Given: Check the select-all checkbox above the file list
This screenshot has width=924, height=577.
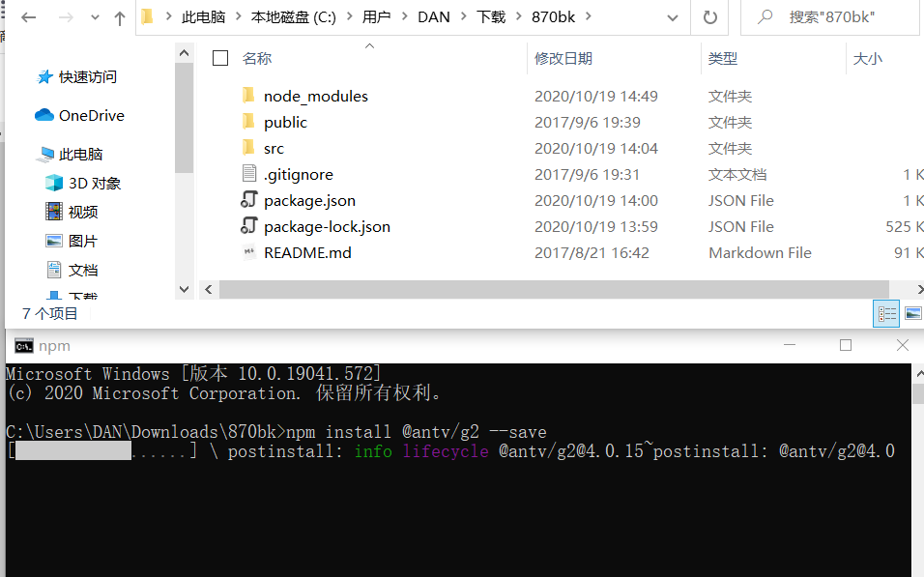Looking at the screenshot, I should coord(220,58).
